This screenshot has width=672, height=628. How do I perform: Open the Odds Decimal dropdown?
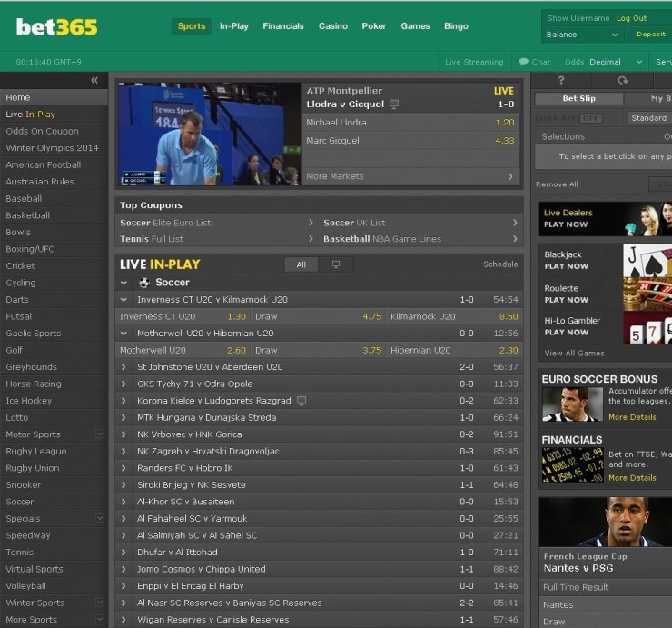[604, 62]
